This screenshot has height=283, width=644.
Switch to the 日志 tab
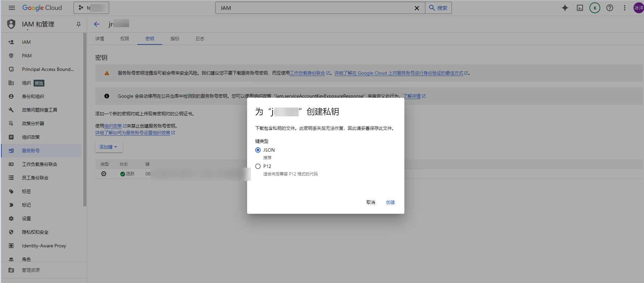tap(200, 39)
